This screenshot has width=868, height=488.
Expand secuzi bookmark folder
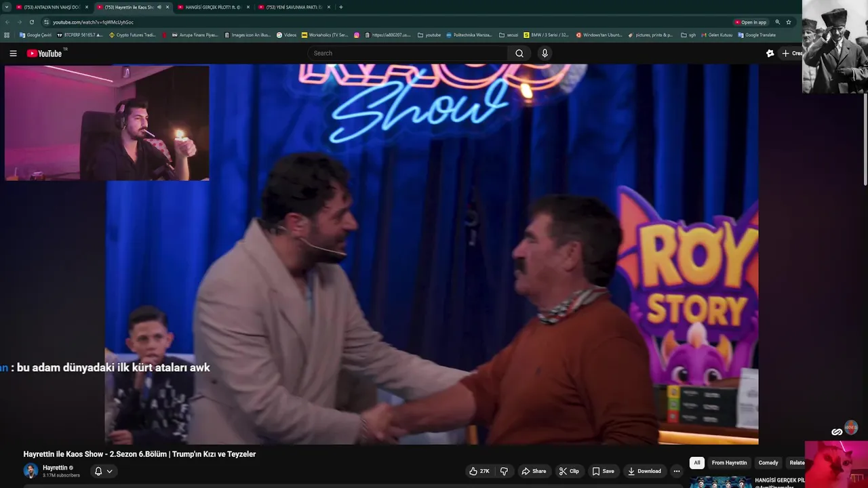click(509, 35)
